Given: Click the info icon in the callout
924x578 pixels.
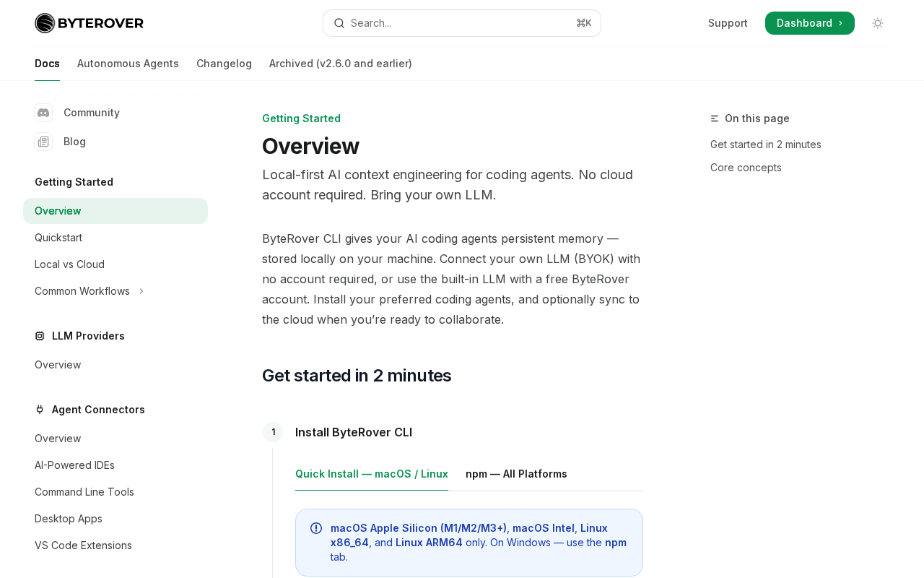Looking at the screenshot, I should tap(316, 528).
